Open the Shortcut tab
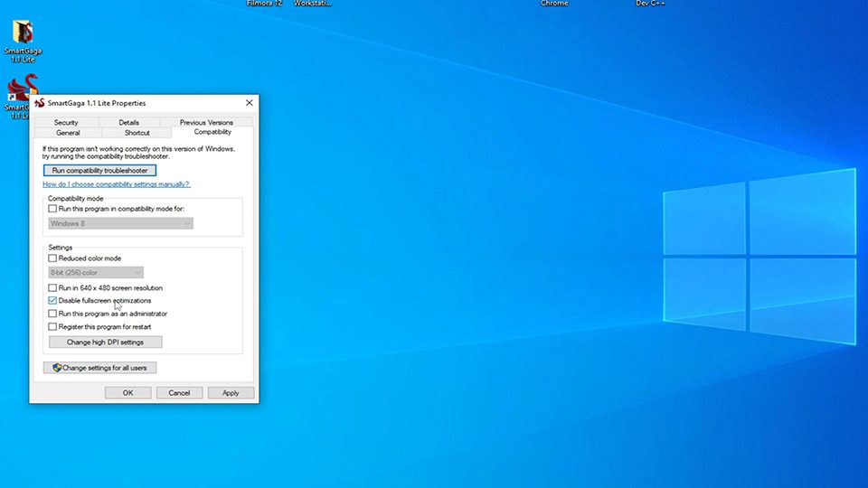 (x=137, y=133)
